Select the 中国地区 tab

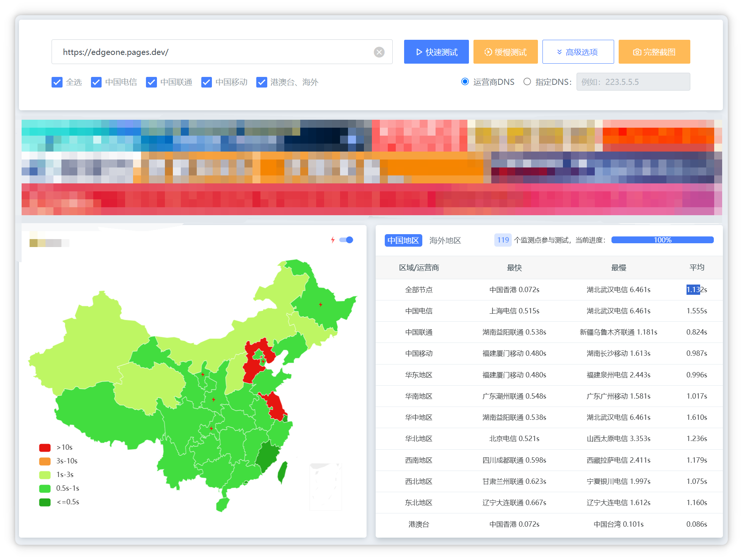coord(403,240)
